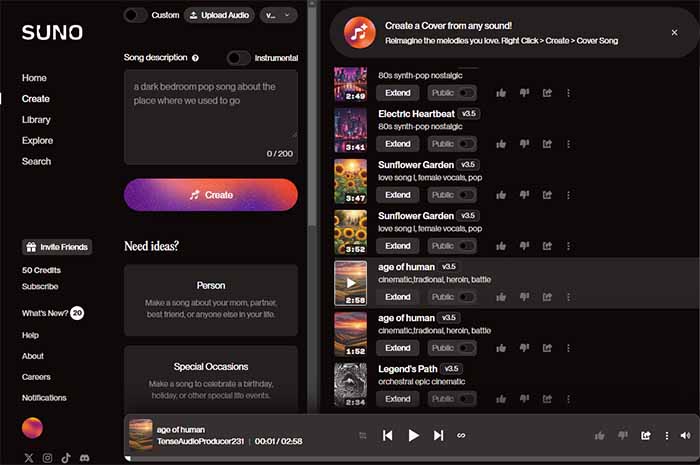This screenshot has width=700, height=465.
Task: Enable the Custom mode toggle
Action: [x=135, y=15]
